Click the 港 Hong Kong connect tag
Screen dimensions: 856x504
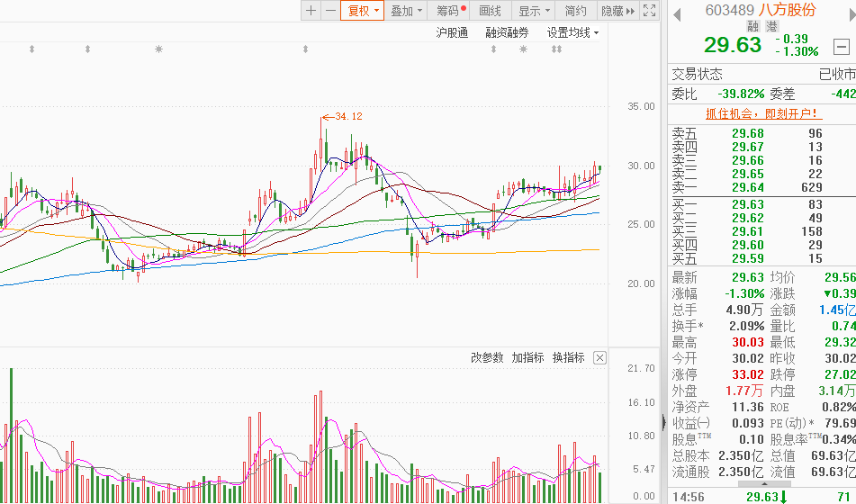771,26
